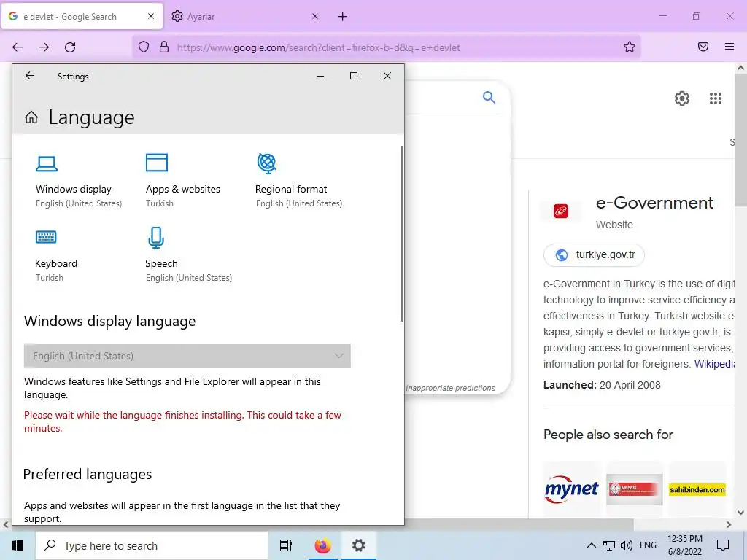Open the turkiye.gov.tr website link
Image resolution: width=747 pixels, height=560 pixels.
594,254
